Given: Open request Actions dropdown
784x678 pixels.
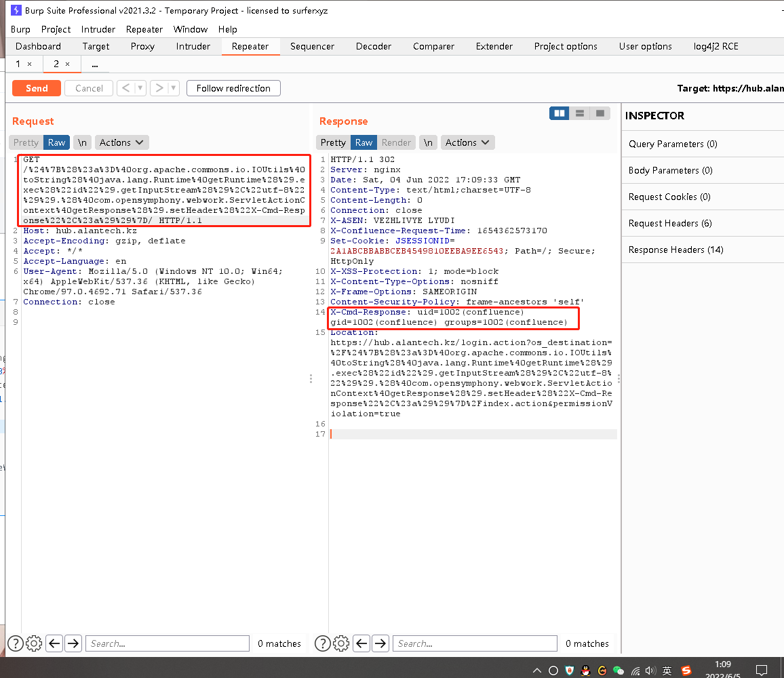Looking at the screenshot, I should tap(121, 142).
